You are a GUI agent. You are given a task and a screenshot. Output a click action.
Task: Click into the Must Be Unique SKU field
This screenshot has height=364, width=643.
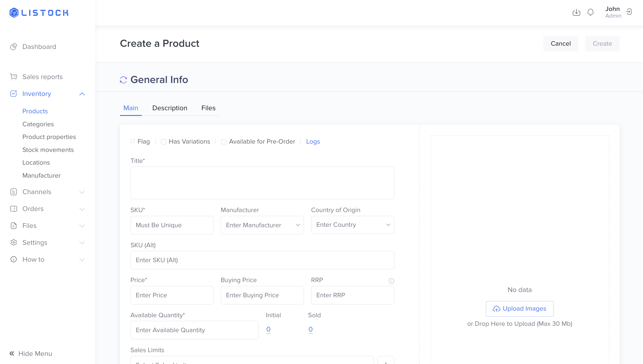(172, 225)
